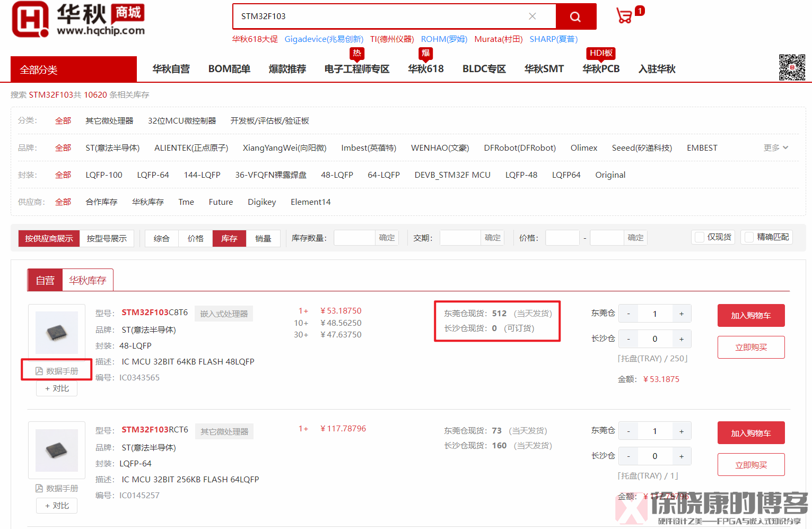Select 按型号展示 view

point(107,238)
